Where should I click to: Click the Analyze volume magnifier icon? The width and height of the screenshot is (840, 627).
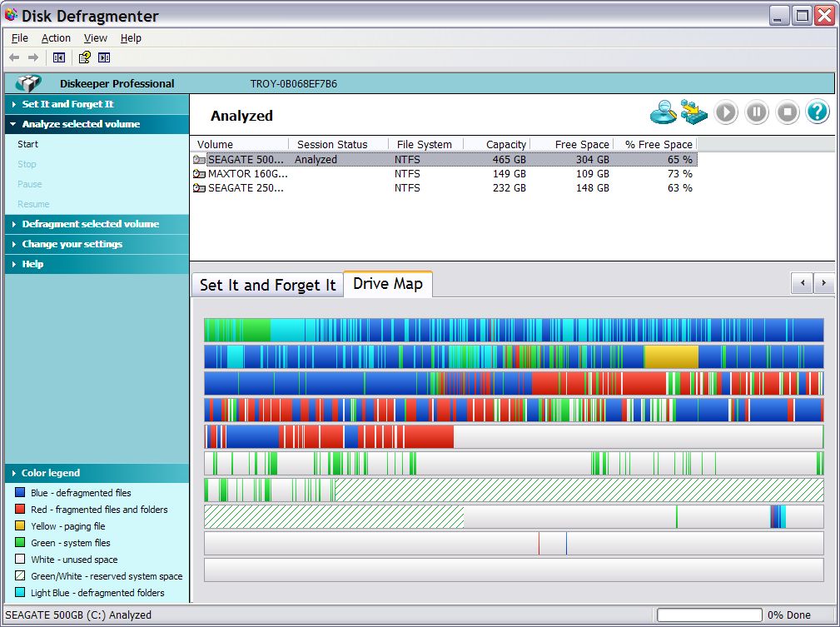click(x=663, y=112)
